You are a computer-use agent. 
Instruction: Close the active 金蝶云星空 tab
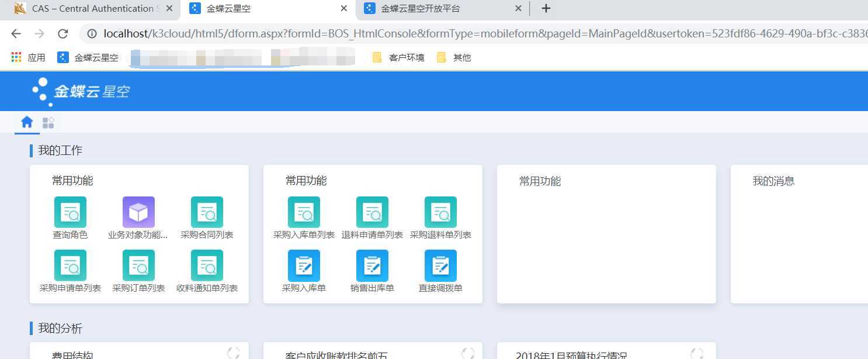tap(344, 9)
